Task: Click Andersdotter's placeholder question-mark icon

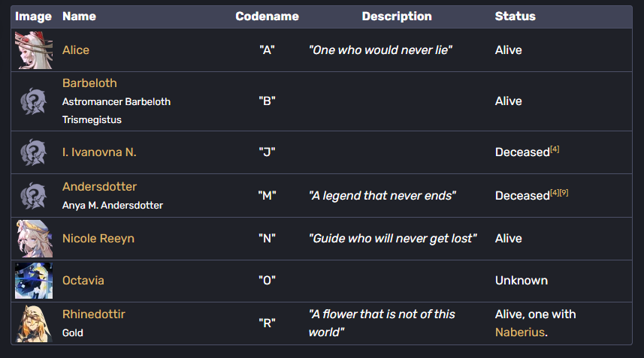Action: coord(34,195)
